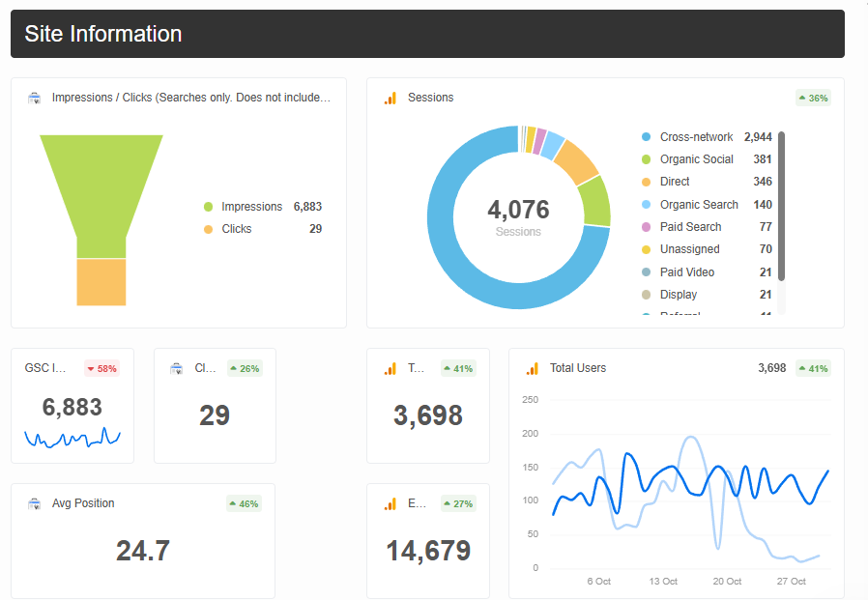Viewport: 868px width, 600px height.
Task: Click the large 29 clicks value
Action: (x=215, y=415)
